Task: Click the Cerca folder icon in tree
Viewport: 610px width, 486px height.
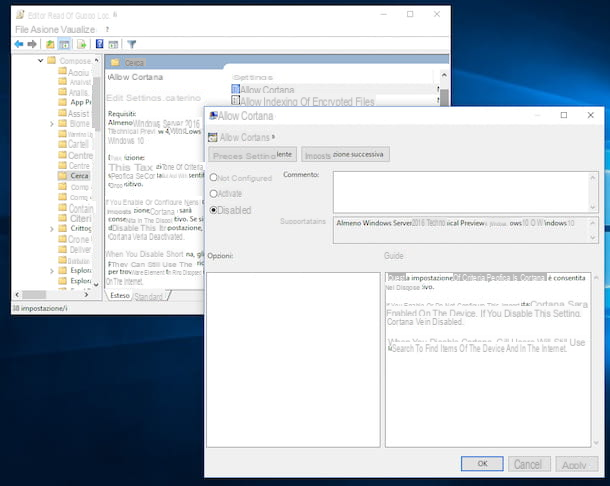Action: [62, 175]
